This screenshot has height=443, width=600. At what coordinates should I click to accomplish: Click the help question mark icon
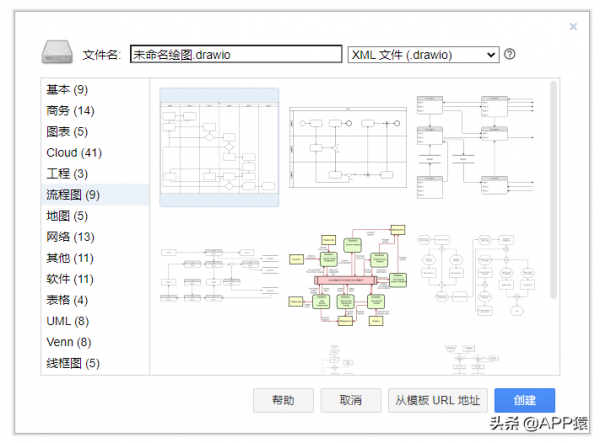tap(510, 54)
